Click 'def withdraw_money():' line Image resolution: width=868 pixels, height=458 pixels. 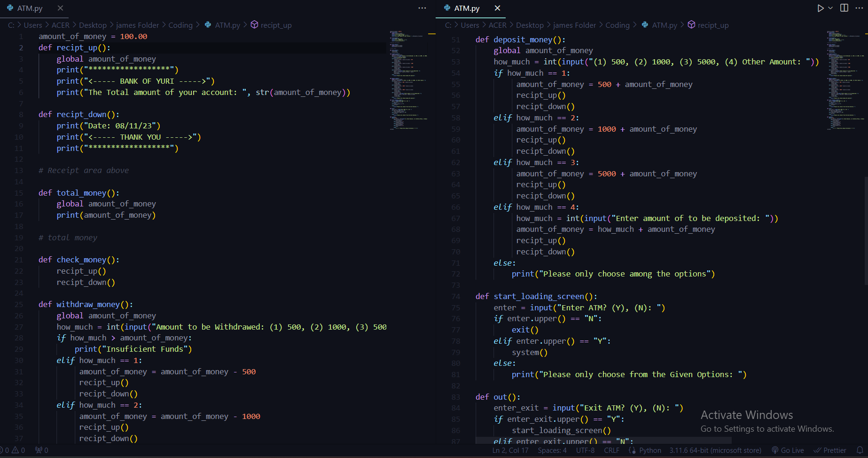[x=86, y=304]
